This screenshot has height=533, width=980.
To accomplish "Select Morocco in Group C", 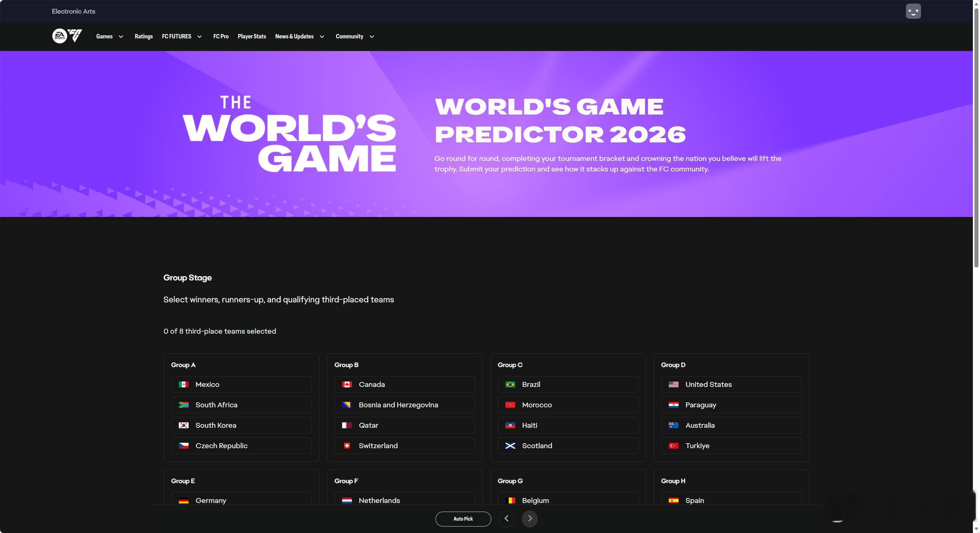I will pyautogui.click(x=568, y=405).
